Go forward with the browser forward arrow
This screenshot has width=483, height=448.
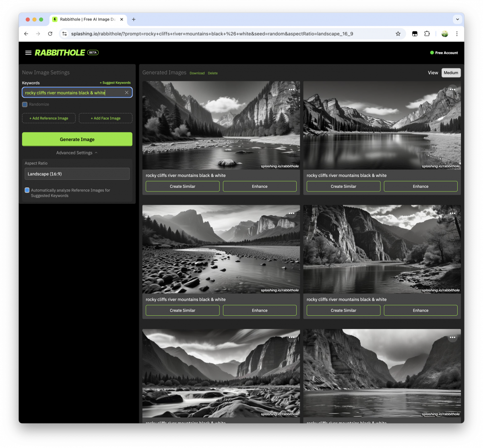pos(38,34)
